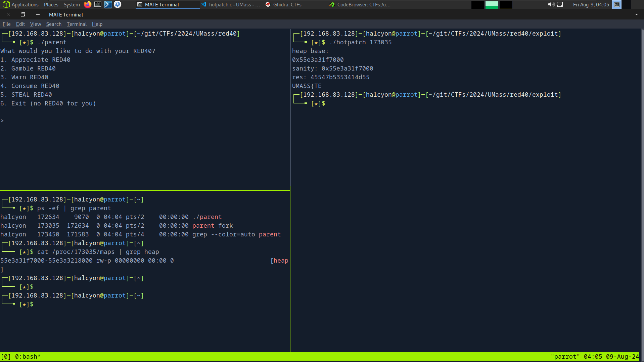Open the network connection tray icon
This screenshot has width=644, height=362.
coord(560,4)
